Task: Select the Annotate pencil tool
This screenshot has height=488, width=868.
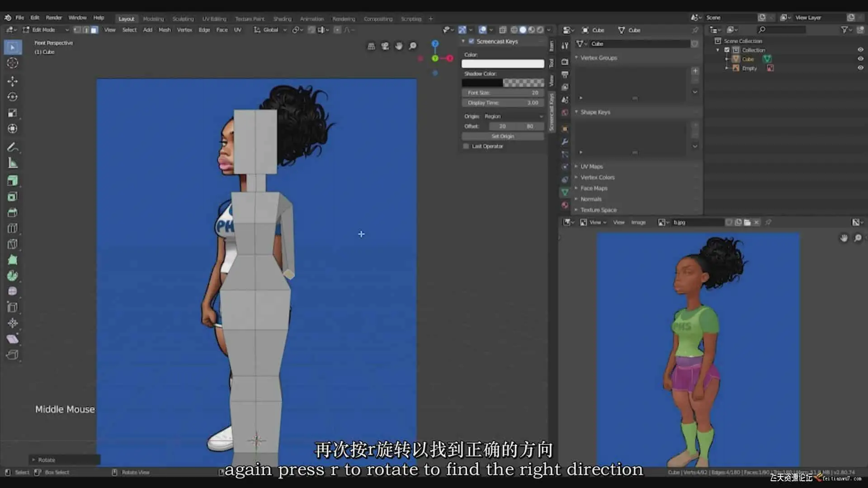Action: [x=13, y=147]
